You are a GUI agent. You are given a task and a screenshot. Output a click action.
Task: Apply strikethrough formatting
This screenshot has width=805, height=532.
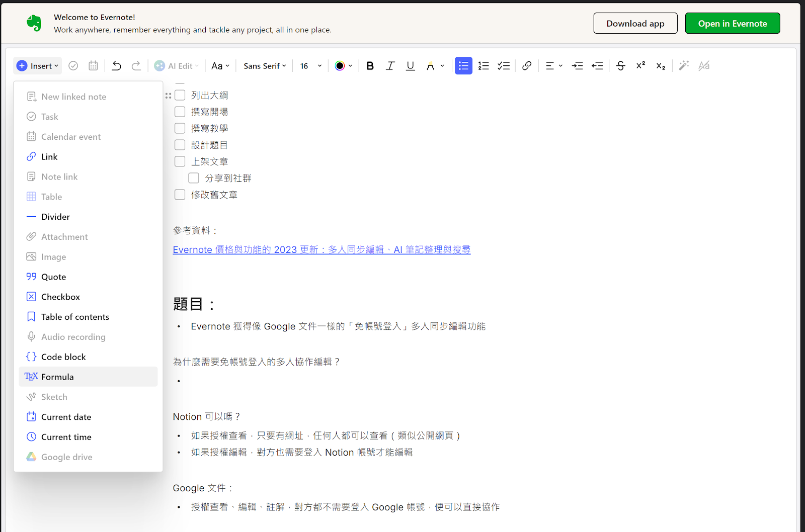point(621,66)
